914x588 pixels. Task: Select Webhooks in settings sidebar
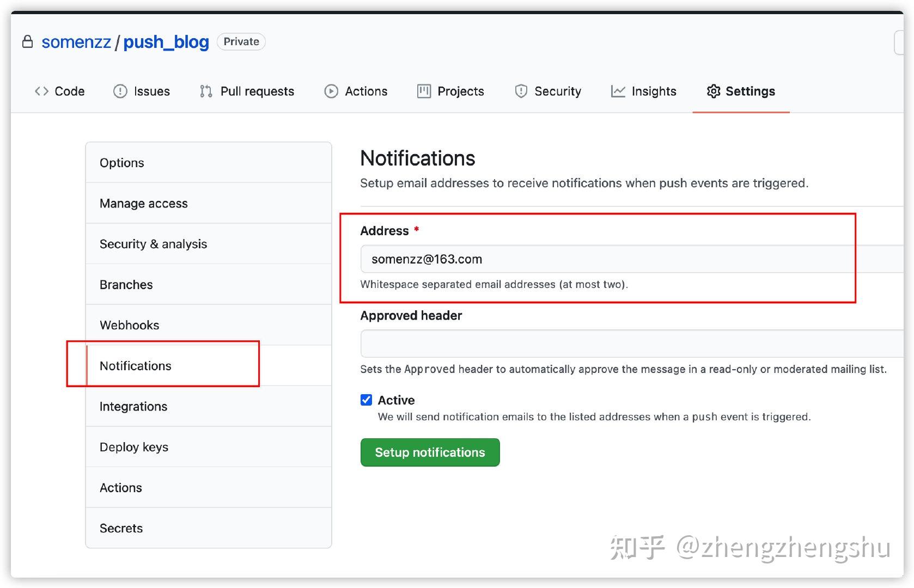pyautogui.click(x=129, y=324)
